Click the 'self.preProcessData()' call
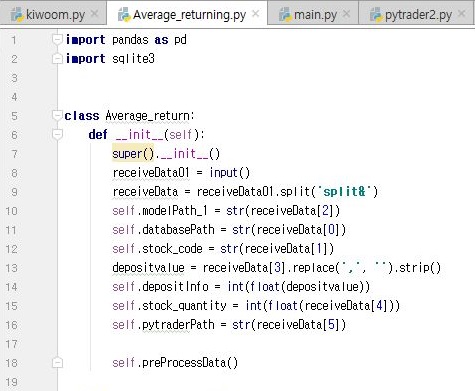 tap(175, 363)
